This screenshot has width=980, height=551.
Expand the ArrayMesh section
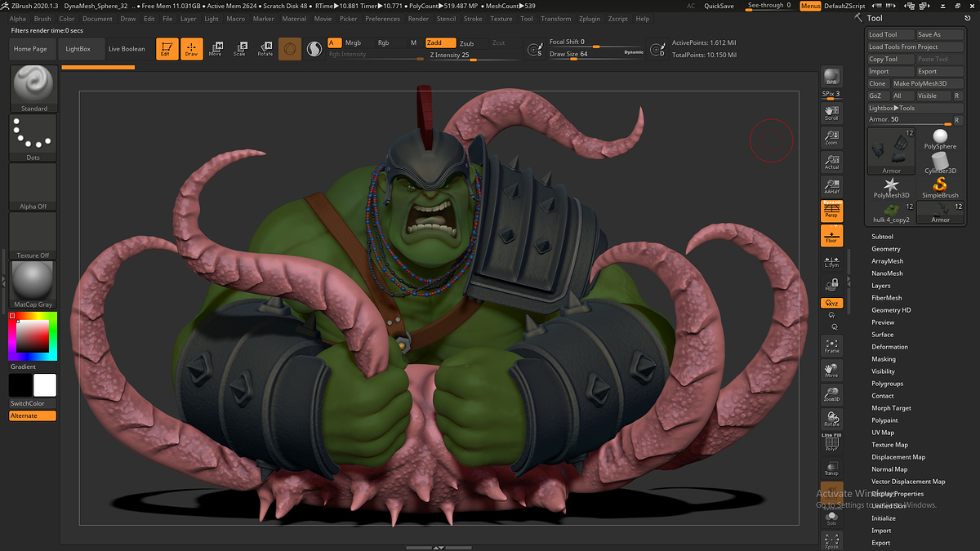pos(887,261)
